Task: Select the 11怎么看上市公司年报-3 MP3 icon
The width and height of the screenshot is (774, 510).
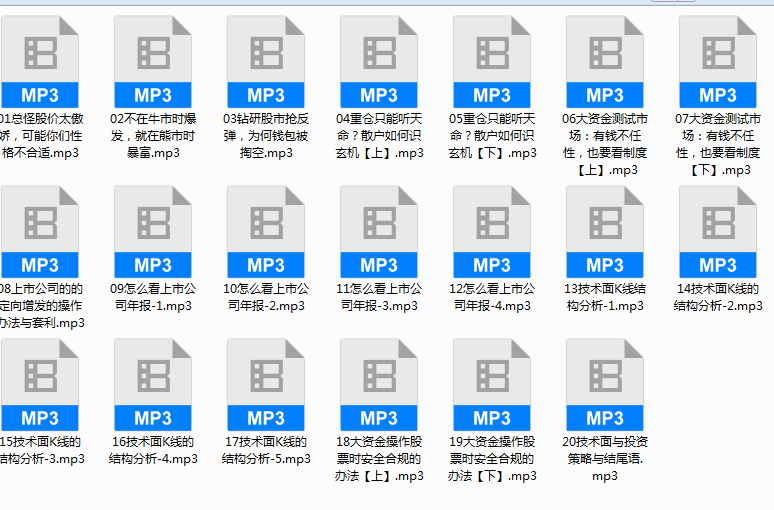Action: pyautogui.click(x=379, y=232)
